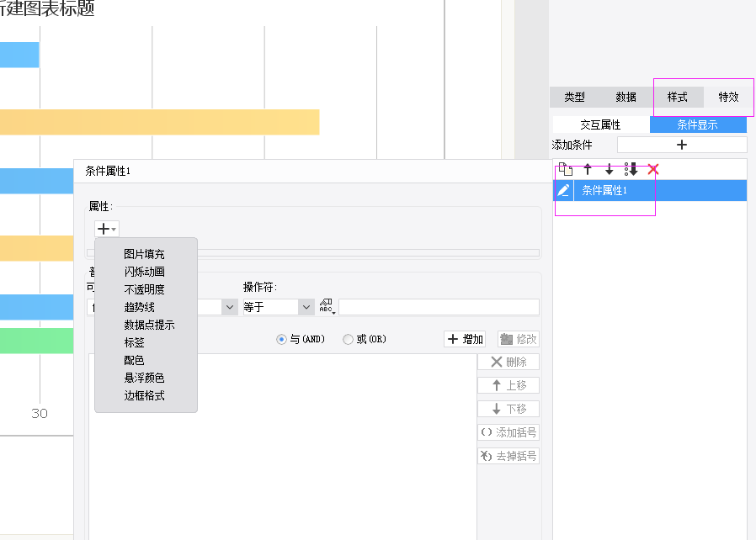Click the 删除 button

tap(508, 363)
